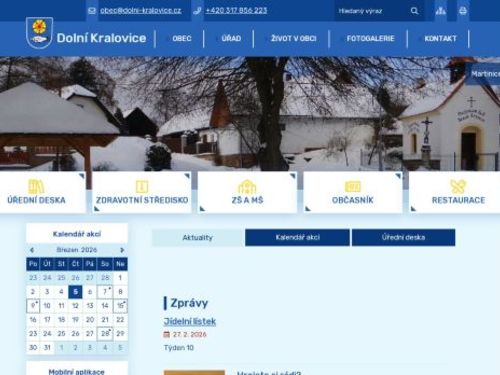
Task: Click the Týden 10 text
Action: 179,348
